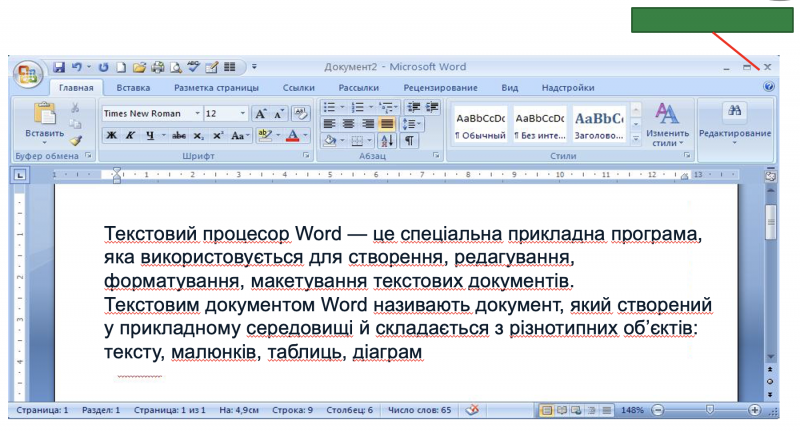The image size is (800, 432).
Task: Apply the Обычный style
Action: (x=480, y=125)
